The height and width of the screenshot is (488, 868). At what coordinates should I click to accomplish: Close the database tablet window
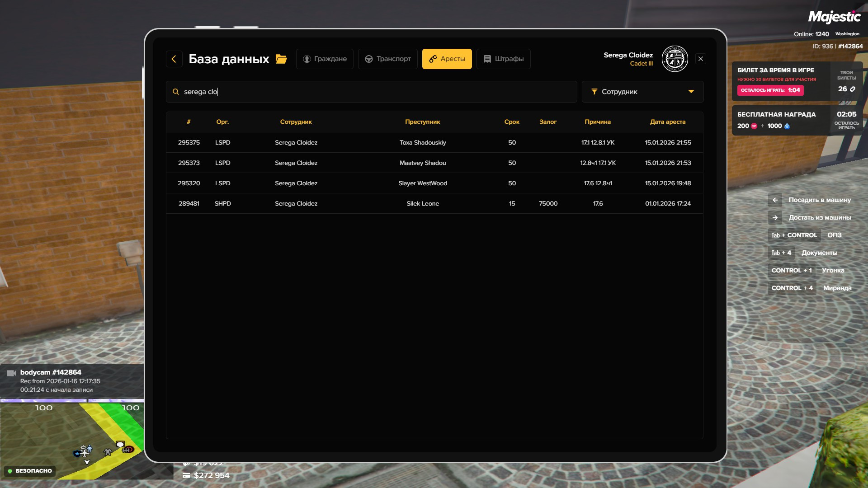pos(700,59)
